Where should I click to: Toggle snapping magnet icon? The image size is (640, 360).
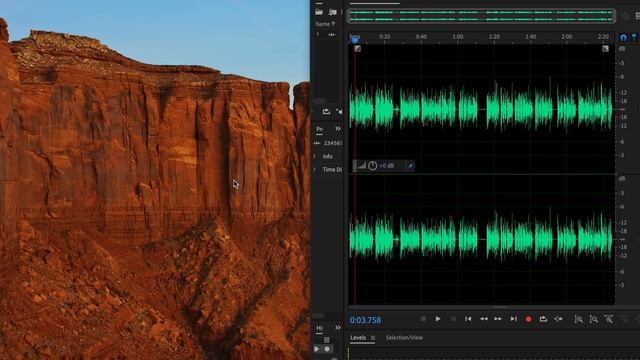point(623,38)
